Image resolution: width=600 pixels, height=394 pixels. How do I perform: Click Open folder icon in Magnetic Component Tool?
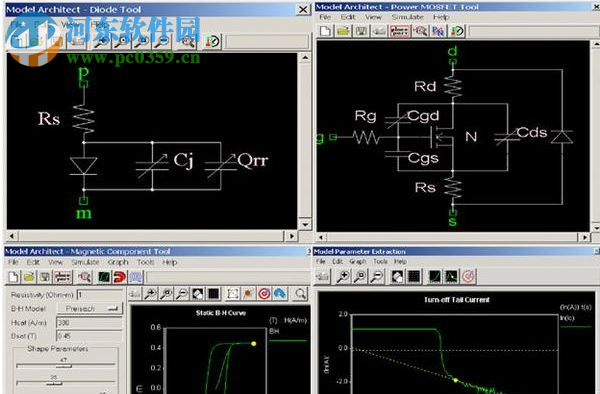click(29, 277)
